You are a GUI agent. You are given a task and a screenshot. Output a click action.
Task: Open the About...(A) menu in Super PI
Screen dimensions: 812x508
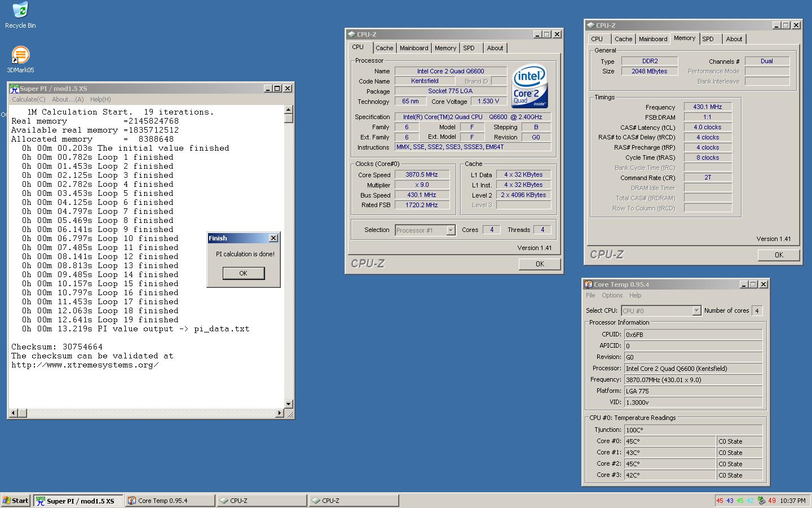pos(68,99)
